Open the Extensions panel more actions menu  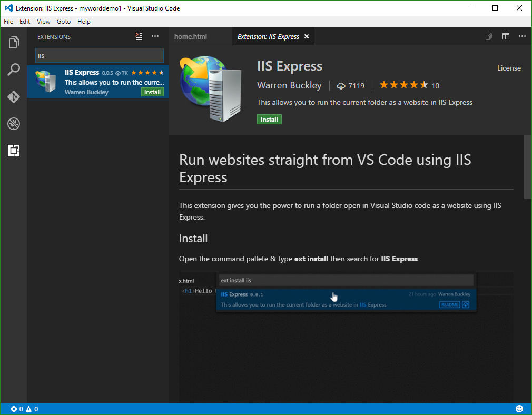pyautogui.click(x=155, y=36)
